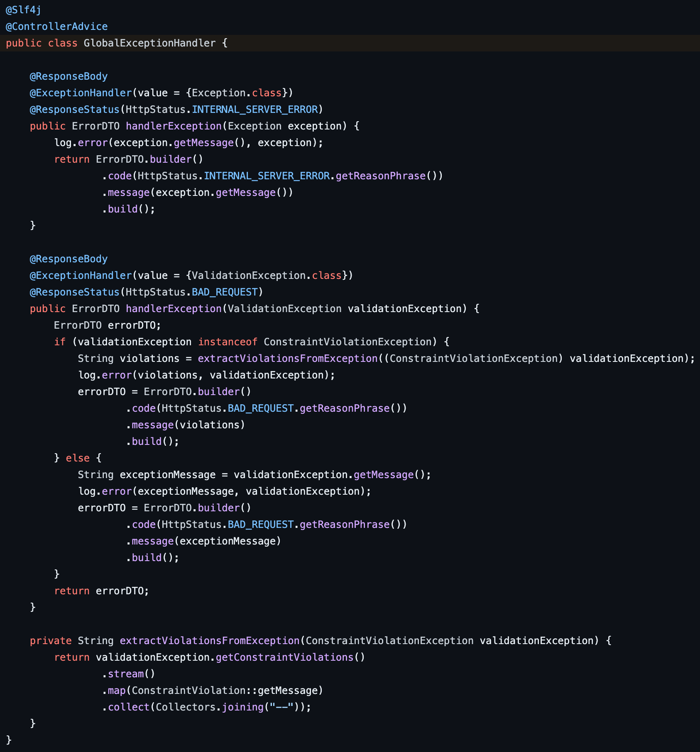Click log.error(exceptionMessage, validationException) line
Image resolution: width=700 pixels, height=752 pixels.
[225, 491]
